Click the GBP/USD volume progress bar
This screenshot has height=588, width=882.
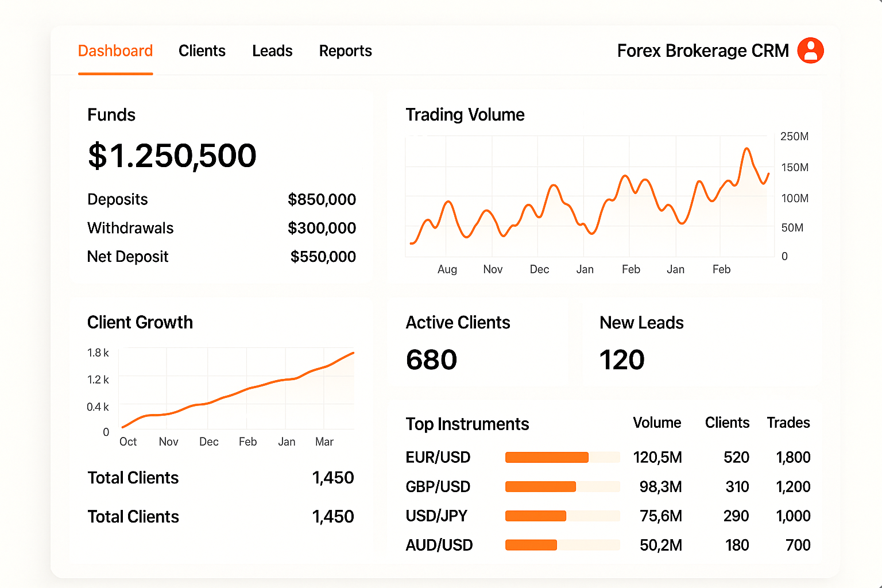[562, 486]
